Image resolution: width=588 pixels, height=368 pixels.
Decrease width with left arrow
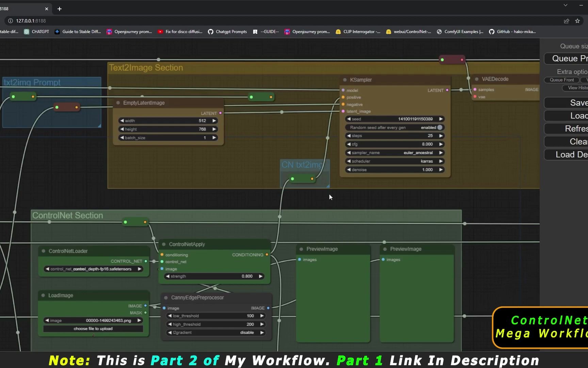122,121
